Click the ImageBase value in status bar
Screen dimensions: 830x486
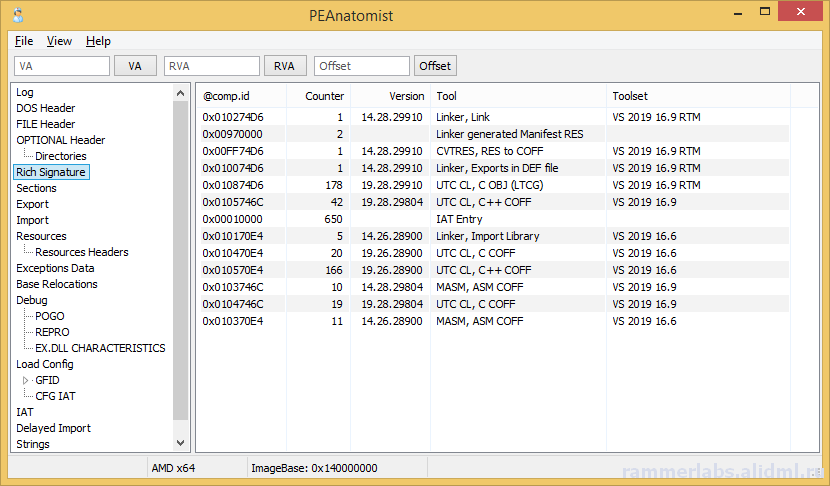click(314, 468)
